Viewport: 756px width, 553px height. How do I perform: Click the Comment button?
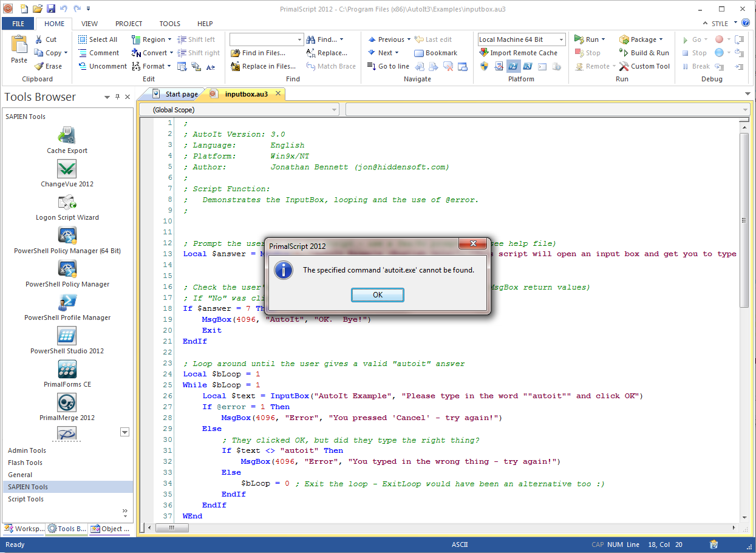(x=98, y=53)
